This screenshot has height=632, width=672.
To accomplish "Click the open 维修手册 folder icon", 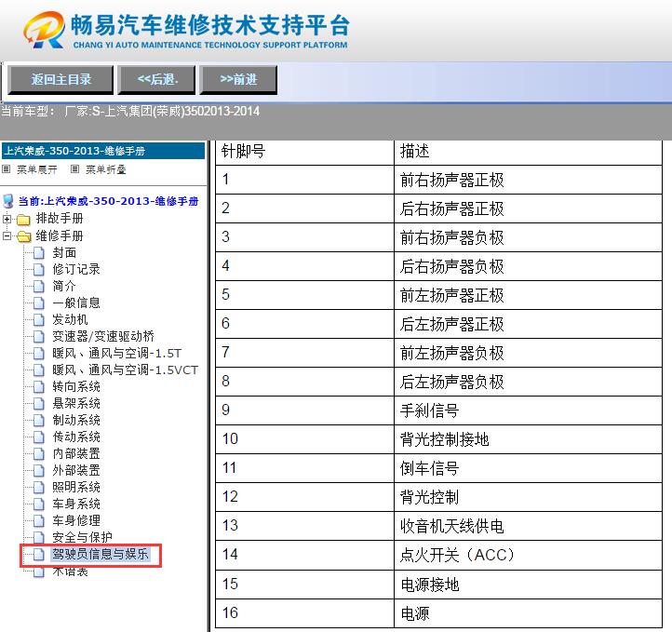I will 23,236.
